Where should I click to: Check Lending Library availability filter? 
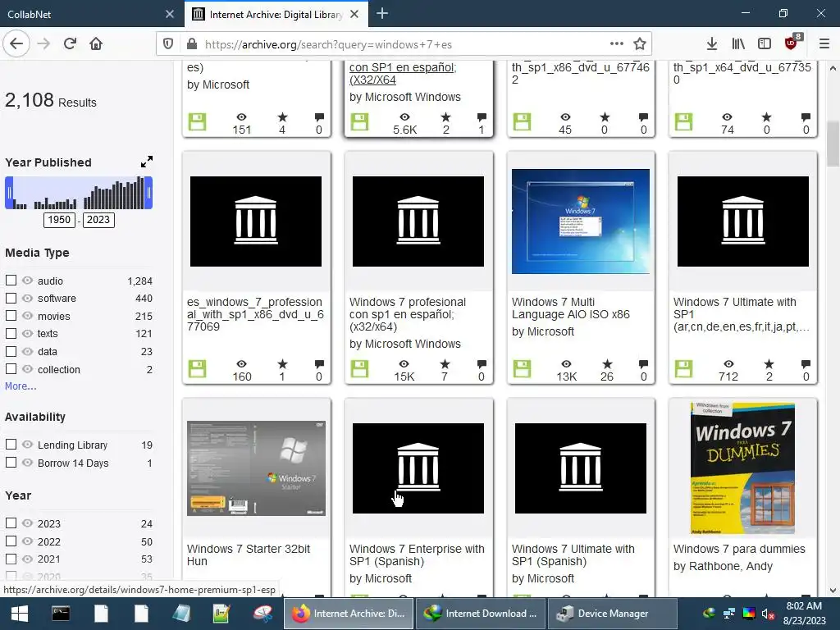[11, 445]
